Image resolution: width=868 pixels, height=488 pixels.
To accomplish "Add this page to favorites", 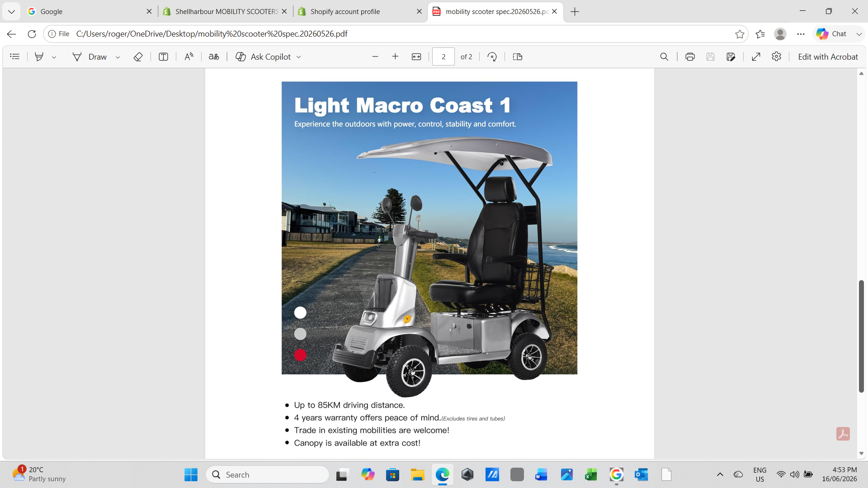I will tap(740, 34).
